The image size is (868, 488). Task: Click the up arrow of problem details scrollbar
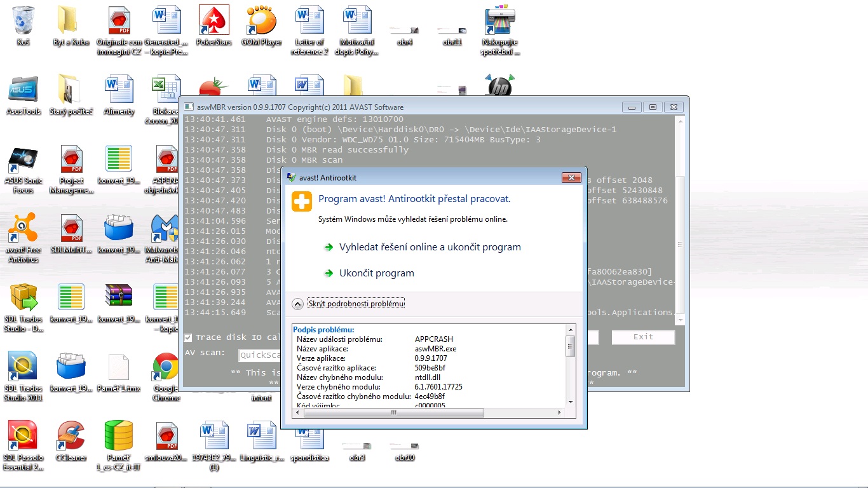tap(571, 330)
